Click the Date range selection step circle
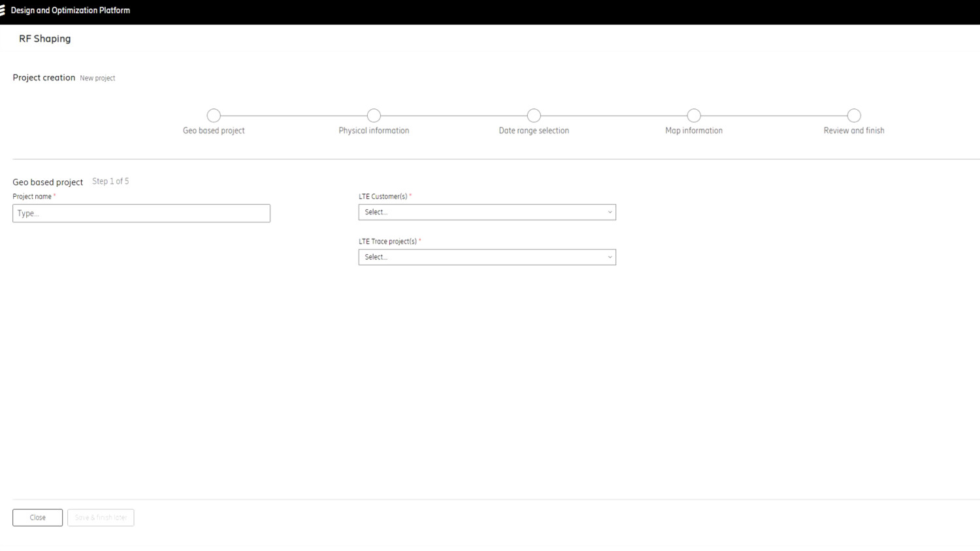Screen dimensions: 980x551 [x=534, y=115]
